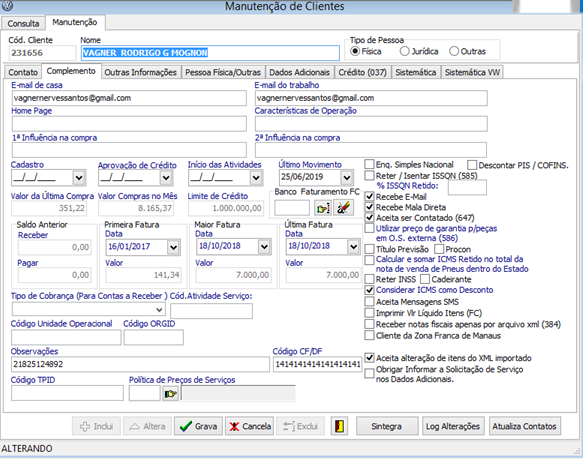Enable Utilizar preço de garantia p/peças

coord(369,228)
